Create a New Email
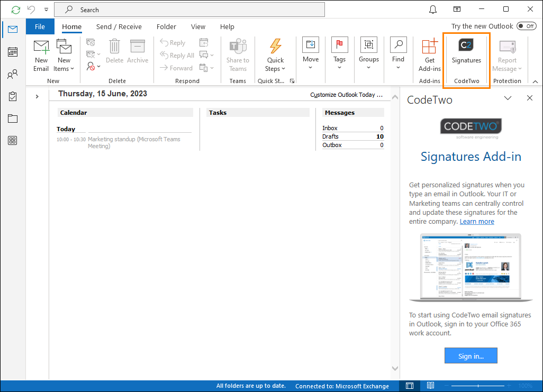The height and width of the screenshot is (392, 543). tap(41, 56)
